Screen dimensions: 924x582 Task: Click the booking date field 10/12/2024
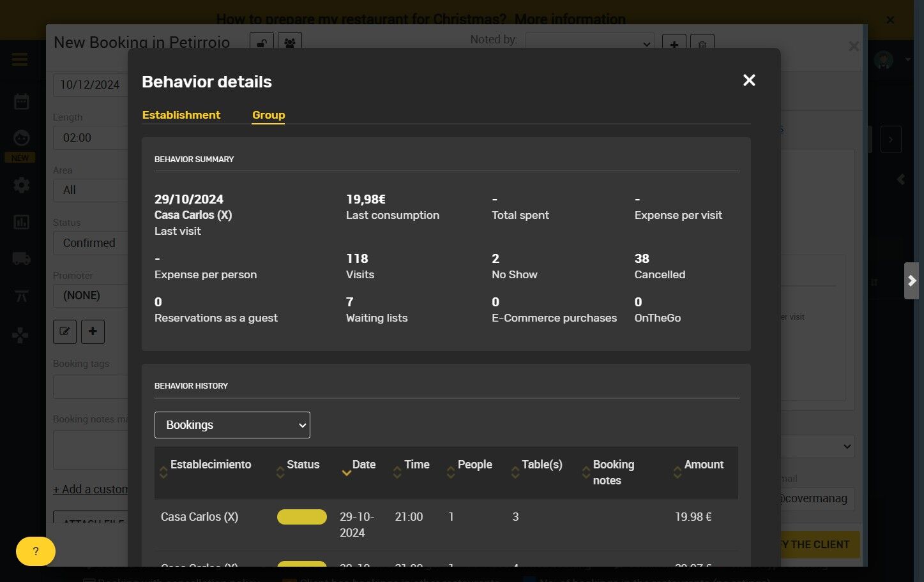click(91, 85)
